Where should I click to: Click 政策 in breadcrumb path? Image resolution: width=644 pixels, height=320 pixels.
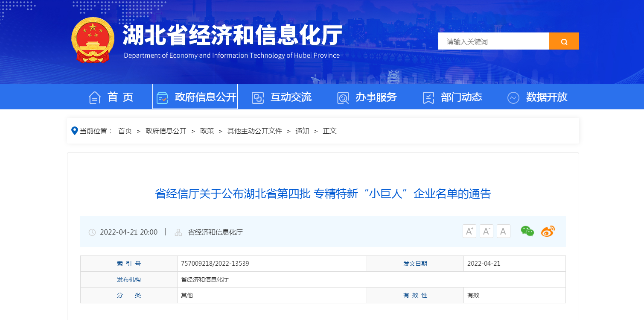click(207, 131)
